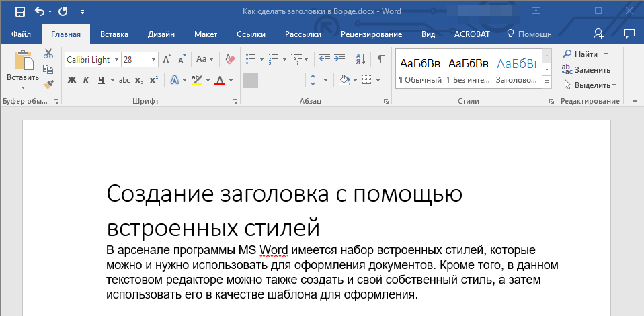Apply the red font color swatch
644x316 pixels.
pos(219,80)
